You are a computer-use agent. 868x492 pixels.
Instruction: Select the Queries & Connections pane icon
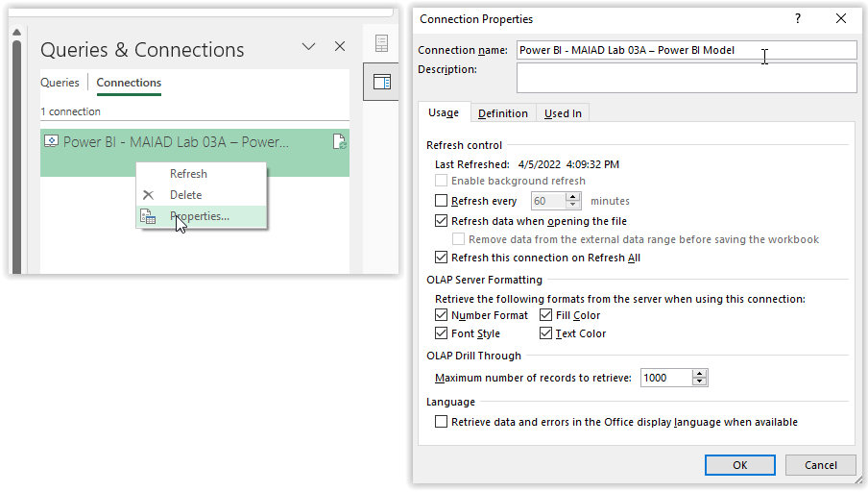point(381,82)
